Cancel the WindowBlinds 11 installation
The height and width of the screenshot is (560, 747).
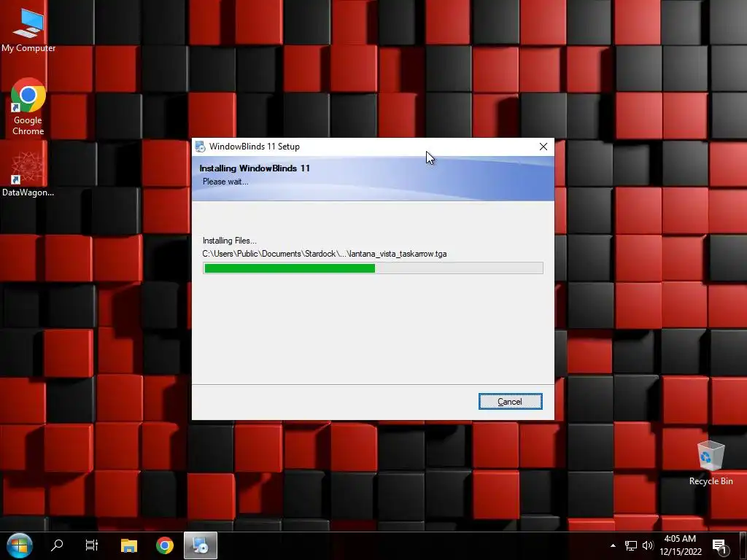coord(510,402)
